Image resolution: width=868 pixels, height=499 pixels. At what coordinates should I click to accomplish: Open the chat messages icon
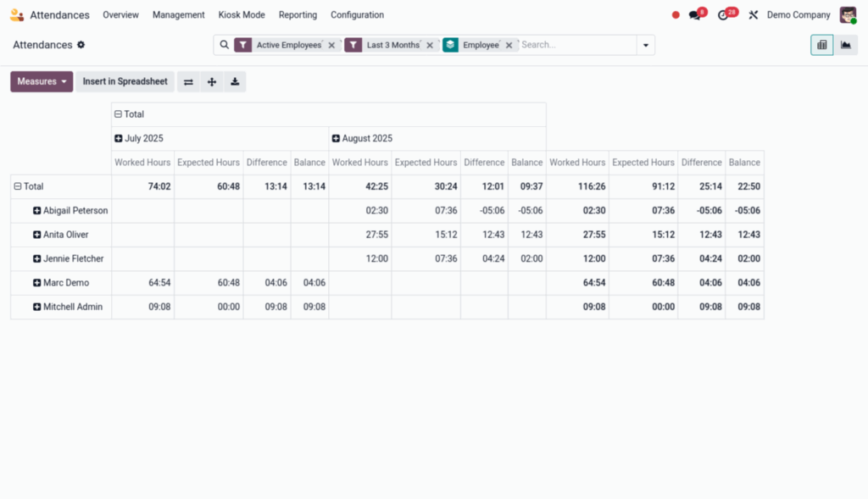pyautogui.click(x=695, y=15)
